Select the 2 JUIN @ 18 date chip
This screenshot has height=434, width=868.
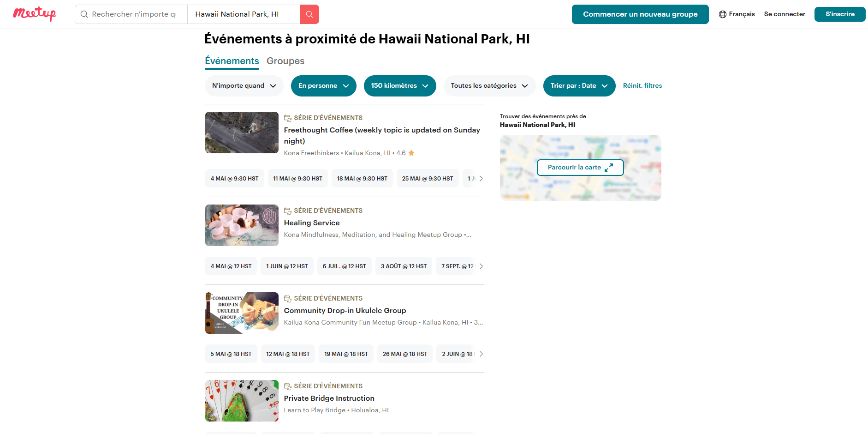(x=457, y=354)
